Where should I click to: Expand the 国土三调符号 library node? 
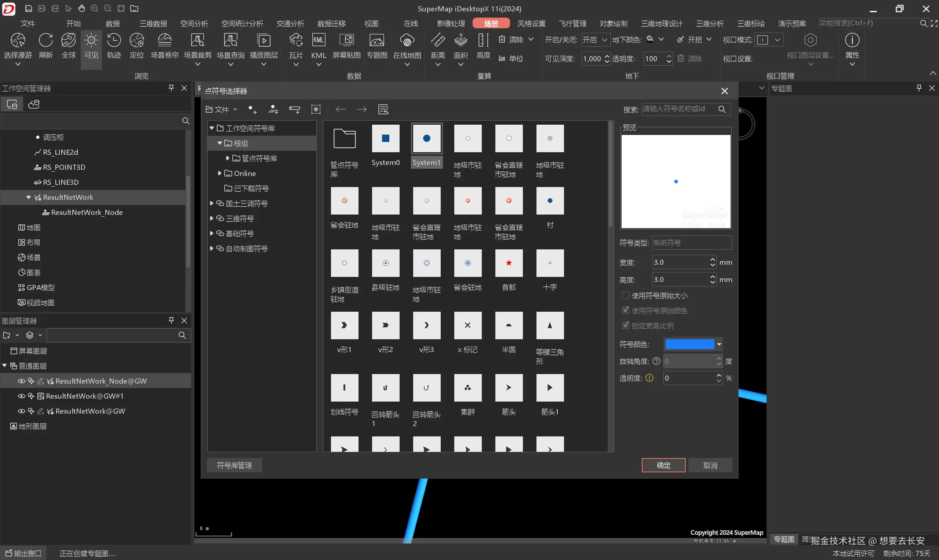[x=211, y=204]
